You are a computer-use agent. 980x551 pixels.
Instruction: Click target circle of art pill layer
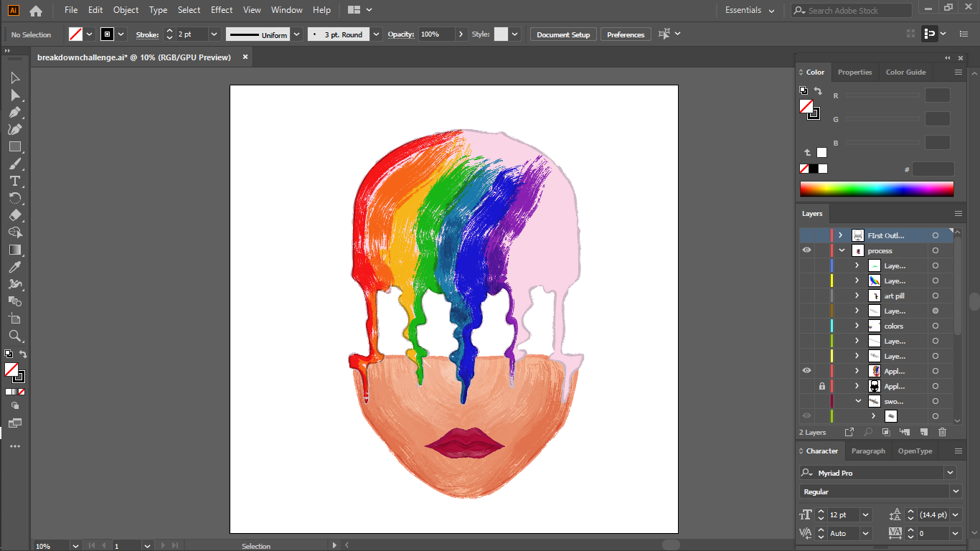(936, 296)
